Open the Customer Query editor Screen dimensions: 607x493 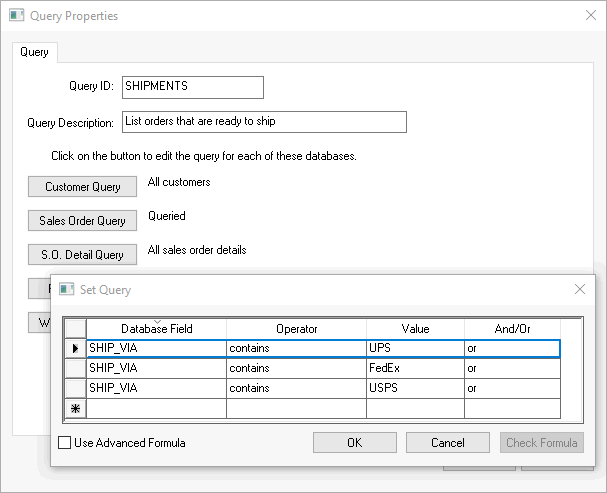pyautogui.click(x=83, y=187)
